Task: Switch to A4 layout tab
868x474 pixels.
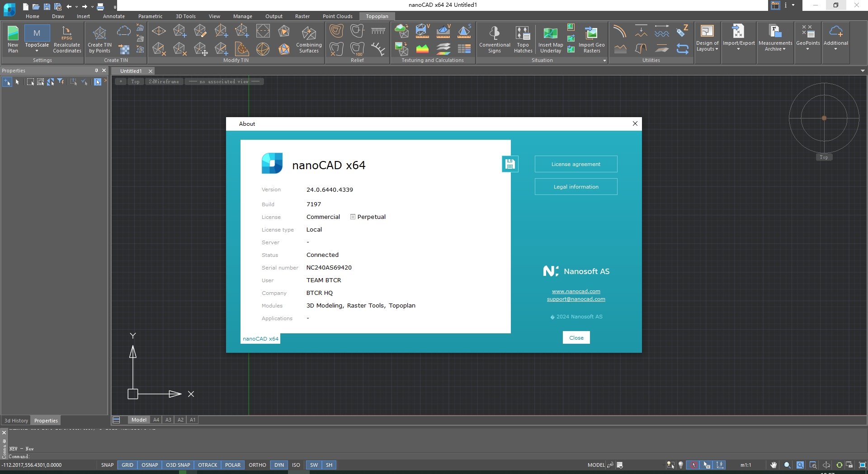Action: 156,420
